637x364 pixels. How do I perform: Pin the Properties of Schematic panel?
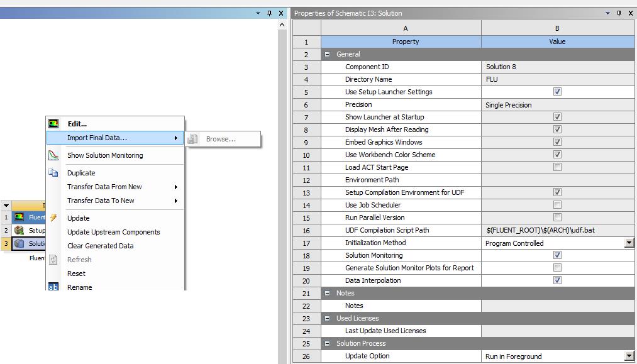pyautogui.click(x=619, y=13)
